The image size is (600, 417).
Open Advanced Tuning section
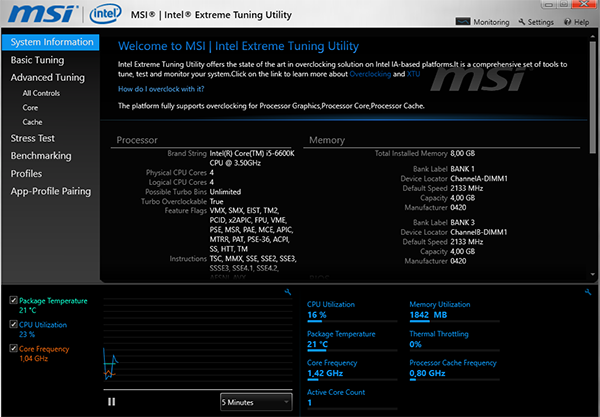click(48, 78)
